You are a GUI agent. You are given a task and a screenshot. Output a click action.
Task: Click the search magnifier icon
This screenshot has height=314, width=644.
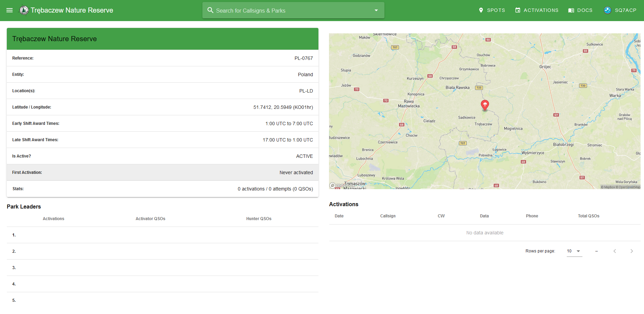click(210, 10)
